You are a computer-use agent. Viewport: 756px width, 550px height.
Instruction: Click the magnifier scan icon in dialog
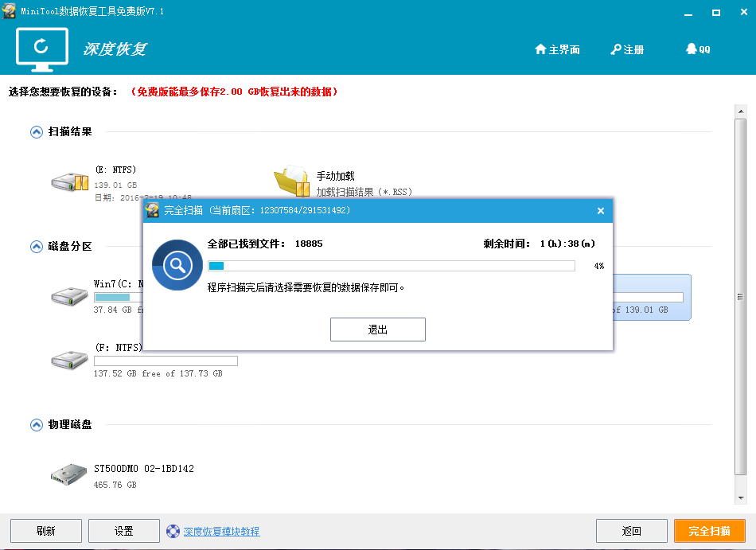[177, 265]
